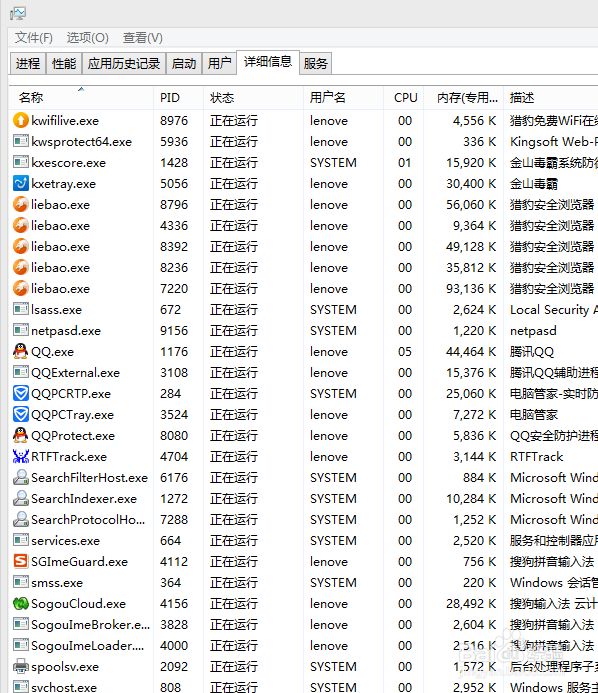Select the kxescore.exe process name
The height and width of the screenshot is (693, 598).
click(x=69, y=163)
